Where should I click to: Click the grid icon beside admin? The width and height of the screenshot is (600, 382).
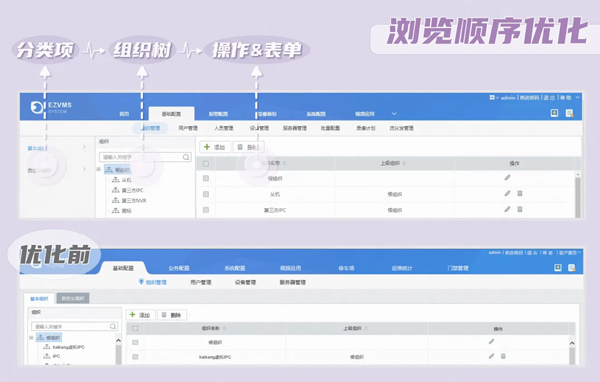[492, 98]
